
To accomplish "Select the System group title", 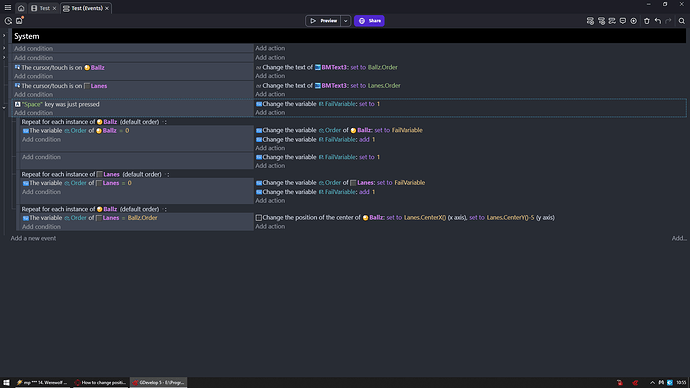I will coord(27,36).
